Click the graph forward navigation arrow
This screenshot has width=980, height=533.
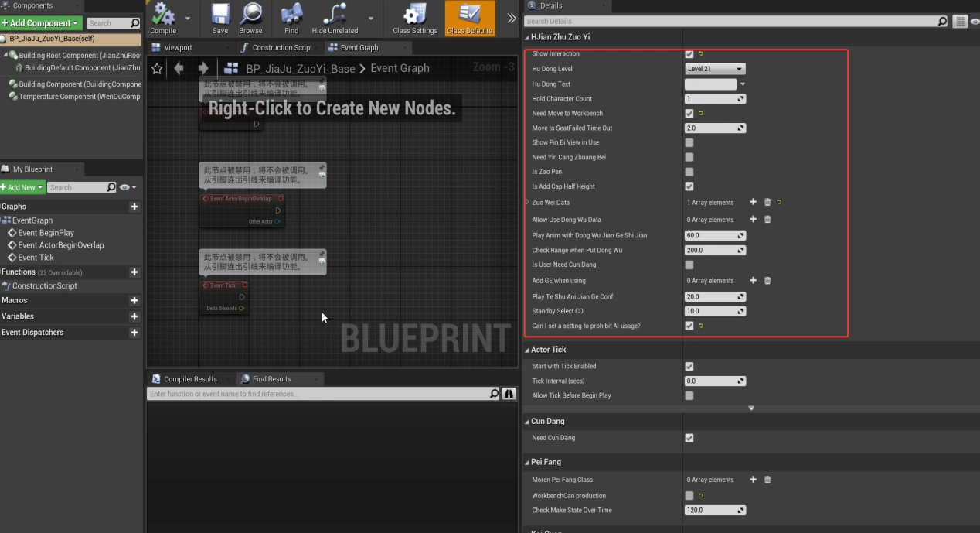(202, 68)
